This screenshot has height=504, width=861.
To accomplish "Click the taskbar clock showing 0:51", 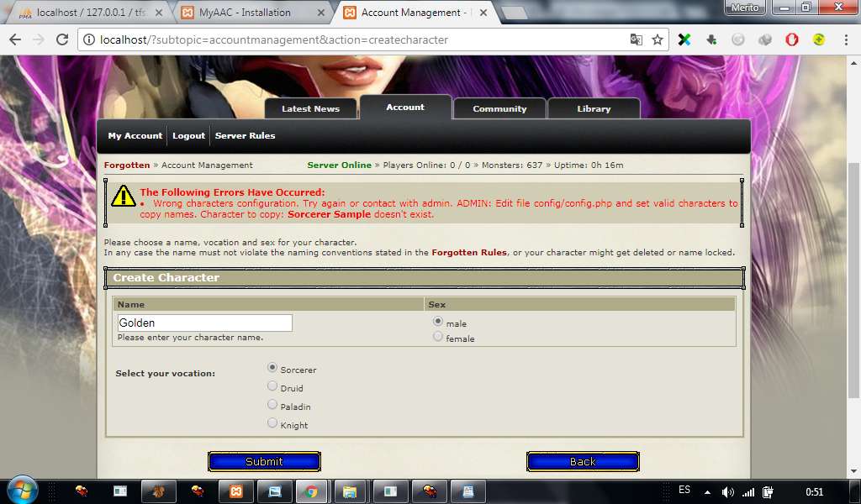I will tap(815, 492).
